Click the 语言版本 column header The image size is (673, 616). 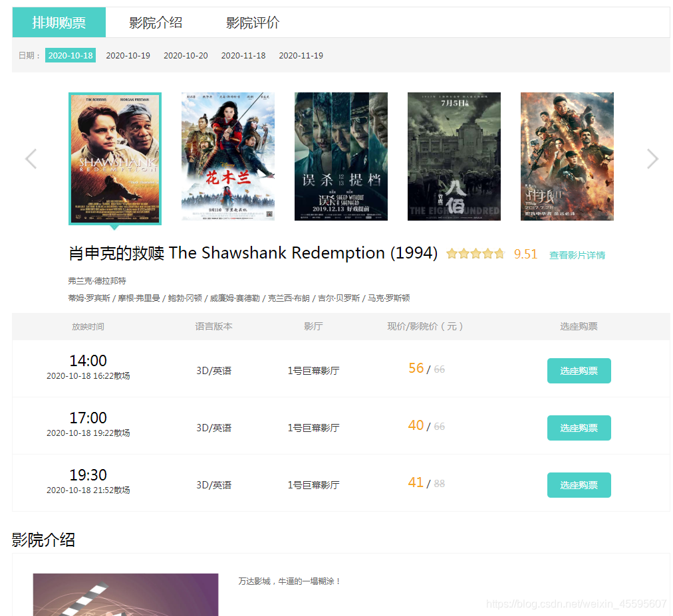[213, 326]
